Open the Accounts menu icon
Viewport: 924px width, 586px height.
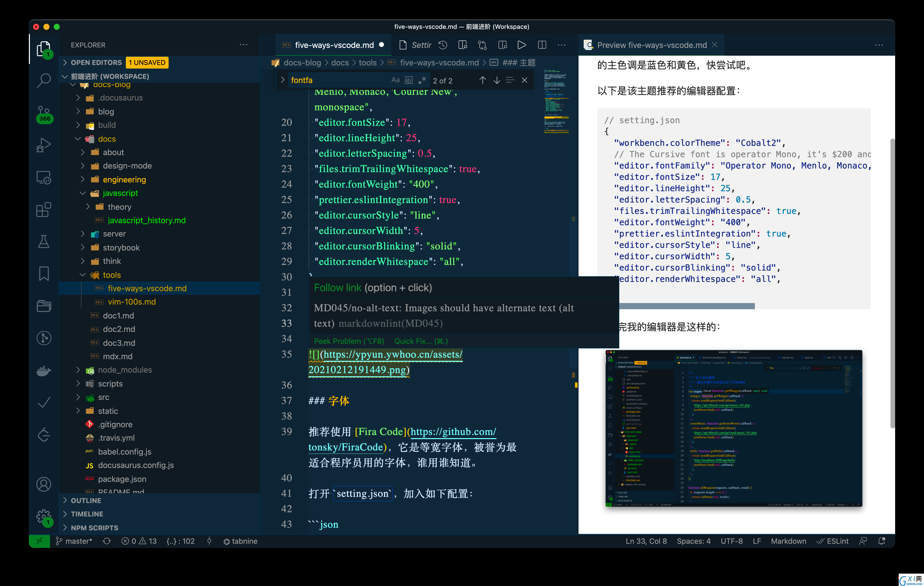click(43, 484)
